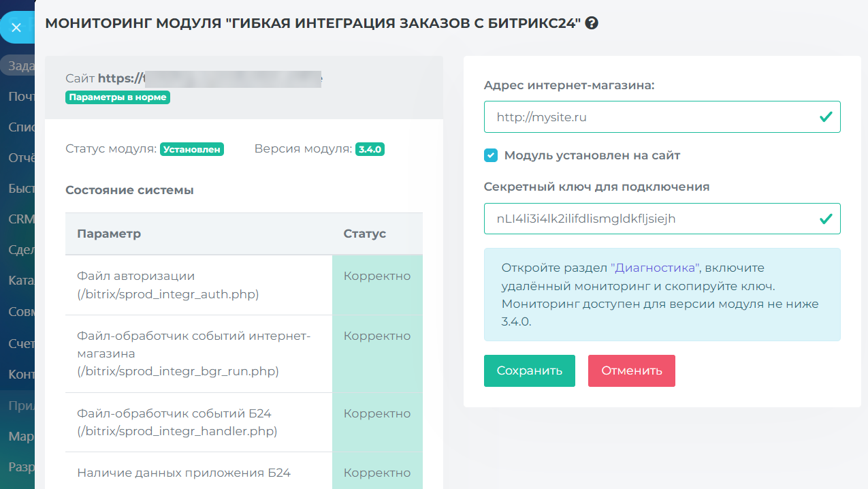Open the help question mark icon beside the title

pyautogui.click(x=592, y=23)
